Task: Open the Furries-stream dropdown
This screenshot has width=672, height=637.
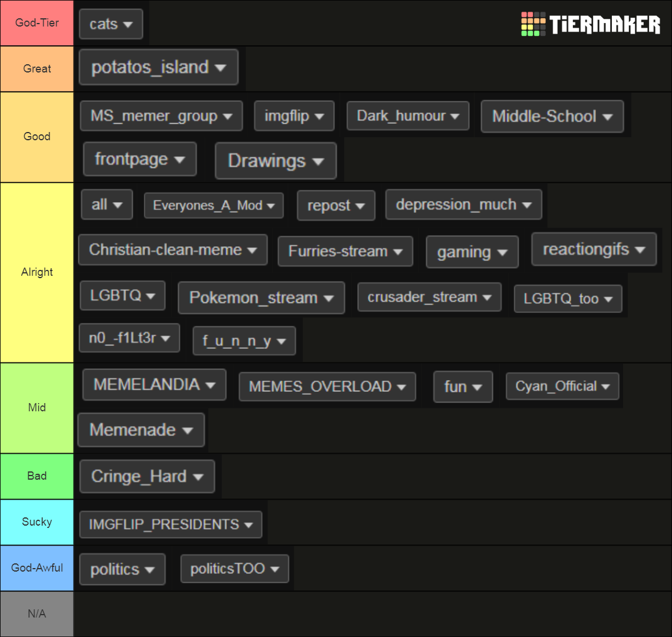Action: [x=345, y=251]
